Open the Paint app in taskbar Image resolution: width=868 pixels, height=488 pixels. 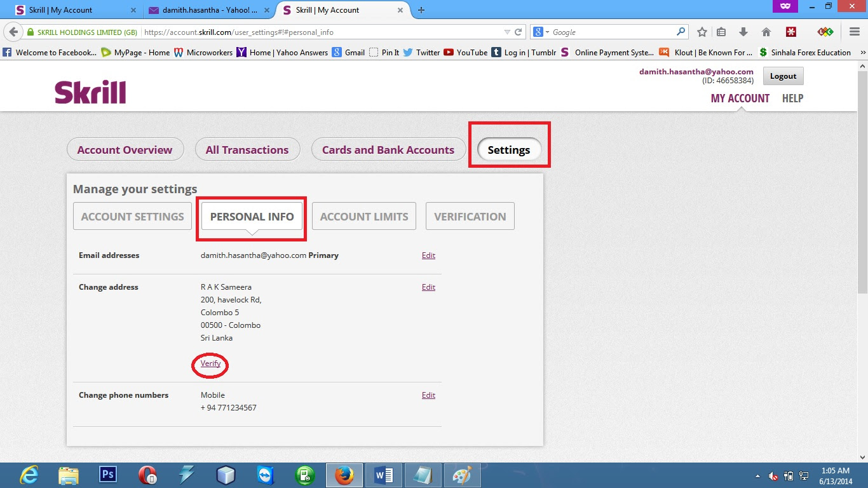(x=462, y=475)
